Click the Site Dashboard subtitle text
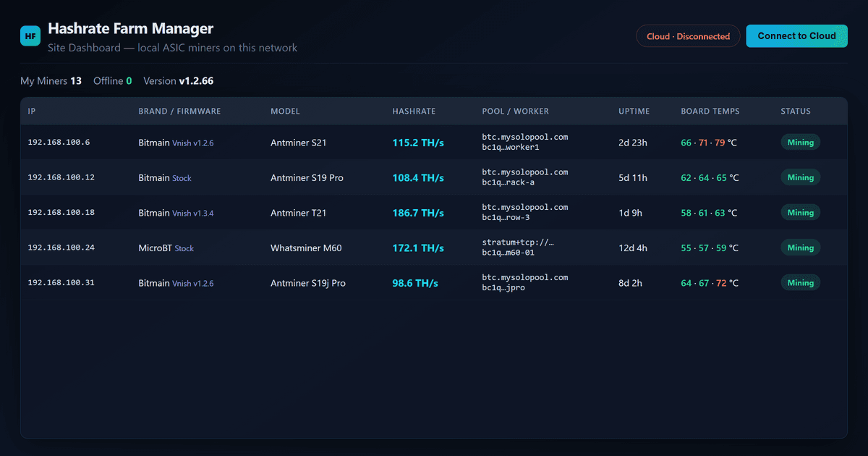The image size is (868, 456). 172,48
